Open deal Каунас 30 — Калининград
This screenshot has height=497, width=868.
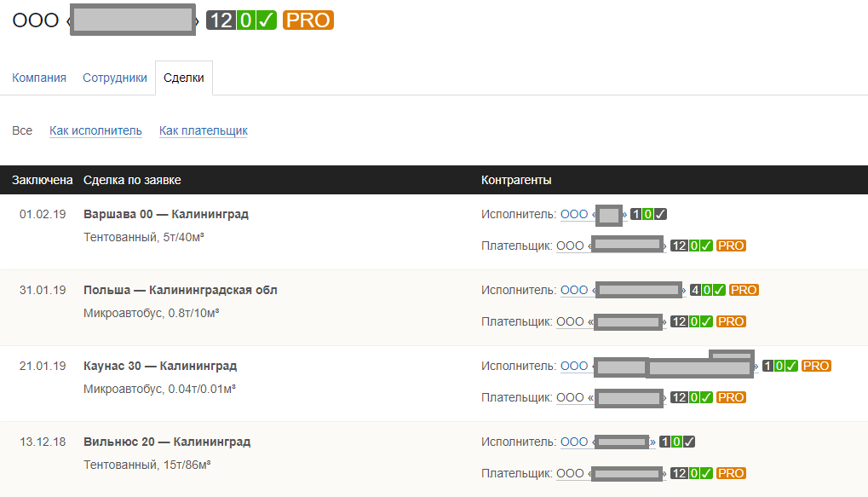[160, 366]
